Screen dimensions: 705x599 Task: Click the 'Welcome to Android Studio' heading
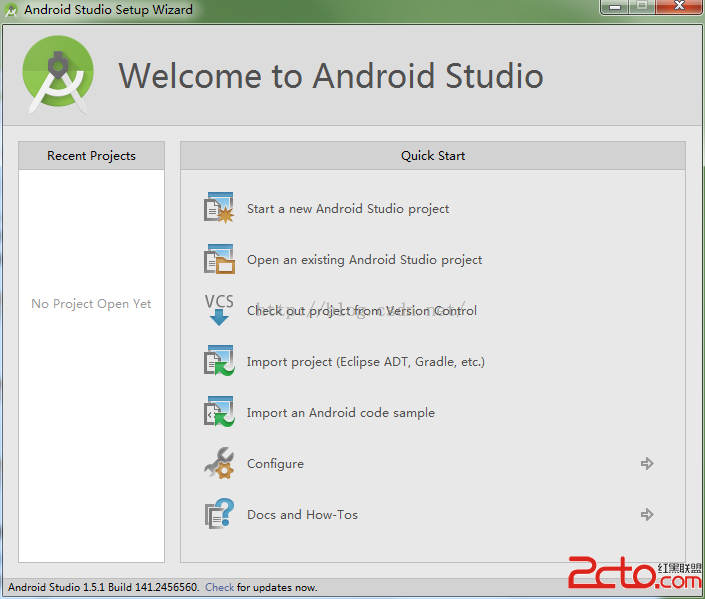tap(330, 76)
